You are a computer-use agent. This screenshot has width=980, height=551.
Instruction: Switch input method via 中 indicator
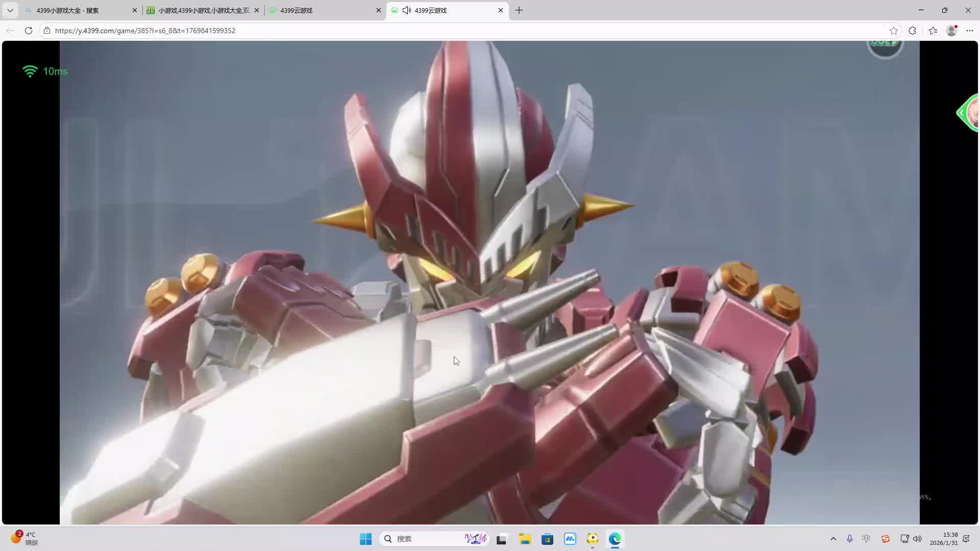point(866,539)
